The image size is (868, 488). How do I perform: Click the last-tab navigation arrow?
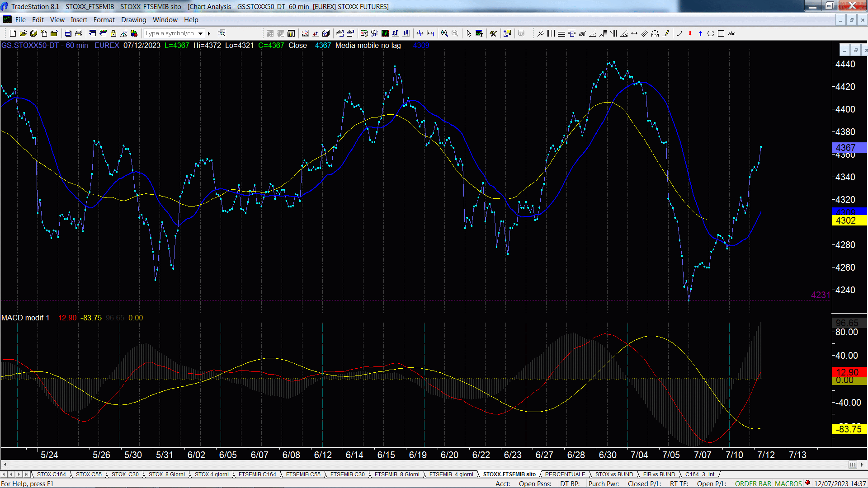click(27, 474)
